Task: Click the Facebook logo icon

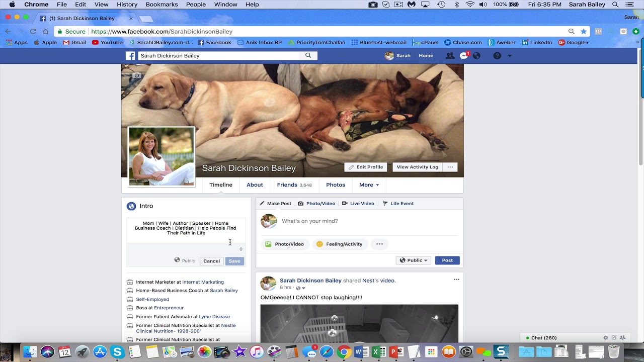Action: 130,56
